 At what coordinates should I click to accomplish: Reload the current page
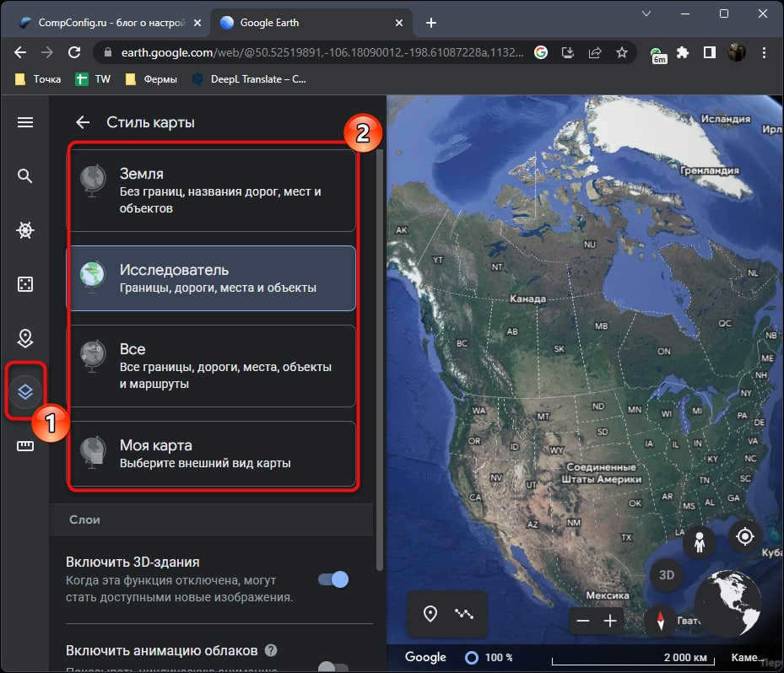74,52
